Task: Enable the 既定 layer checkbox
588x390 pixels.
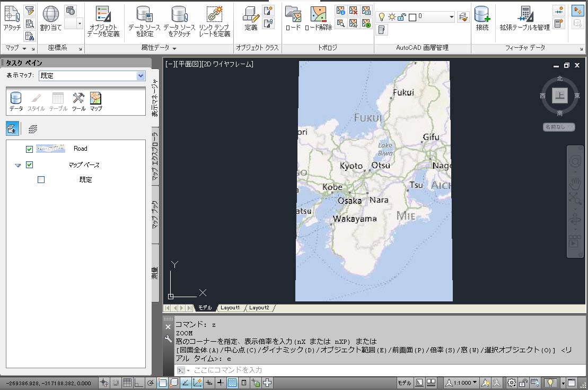Action: (x=41, y=180)
